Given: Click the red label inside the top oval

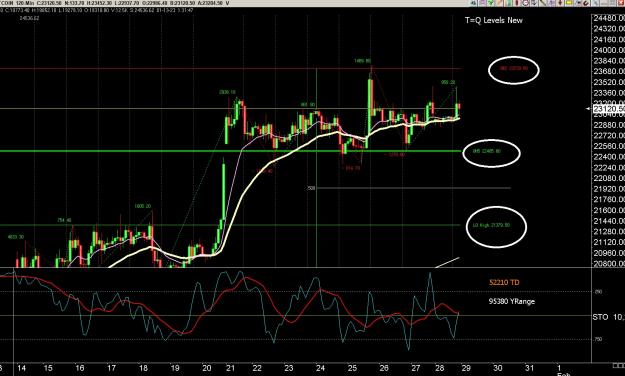Looking at the screenshot, I should [514, 69].
